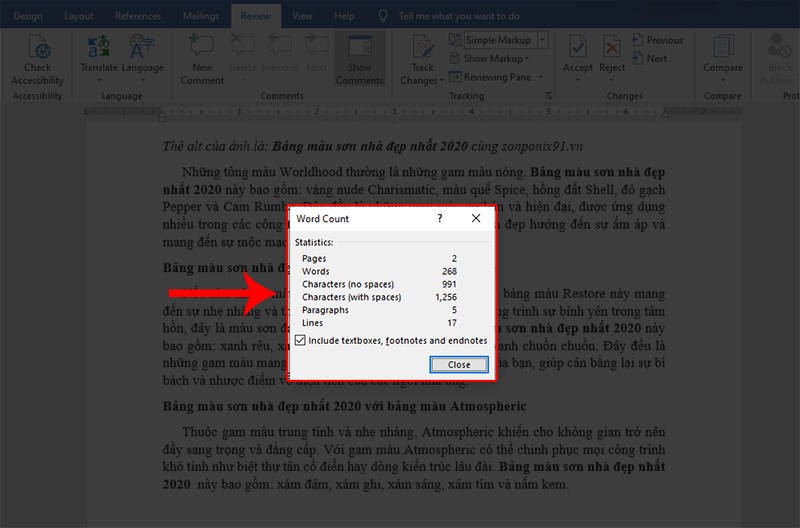Reject the tracked change
The image size is (800, 528).
[612, 54]
